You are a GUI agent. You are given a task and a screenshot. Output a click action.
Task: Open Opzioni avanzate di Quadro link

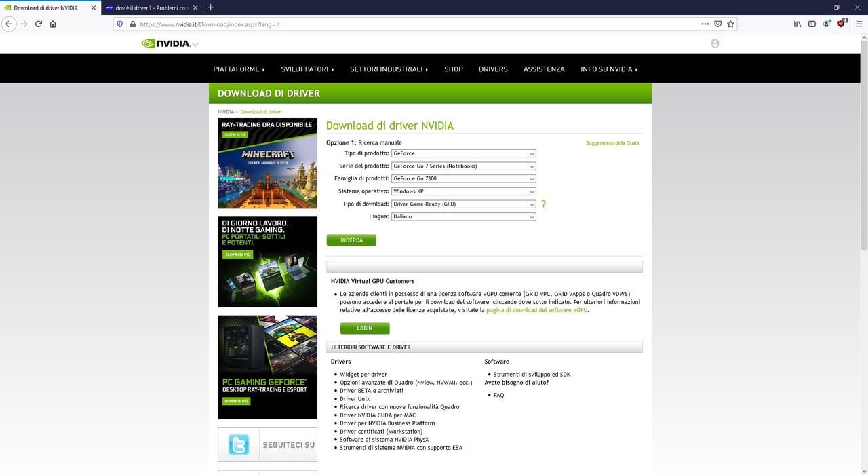tap(406, 383)
